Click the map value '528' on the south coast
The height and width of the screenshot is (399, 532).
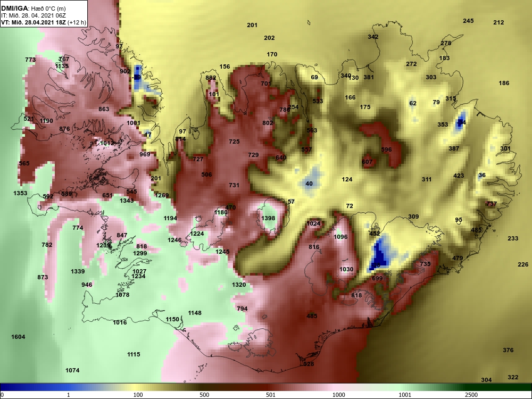click(309, 364)
